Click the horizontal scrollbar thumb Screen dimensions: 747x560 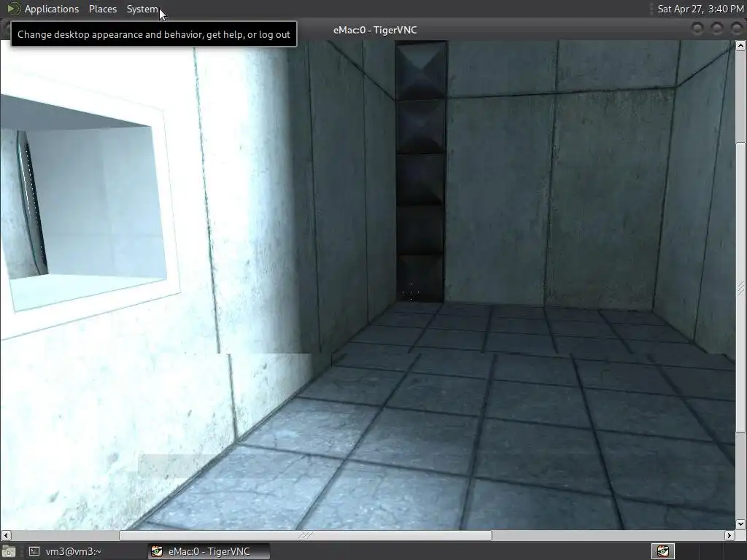306,535
